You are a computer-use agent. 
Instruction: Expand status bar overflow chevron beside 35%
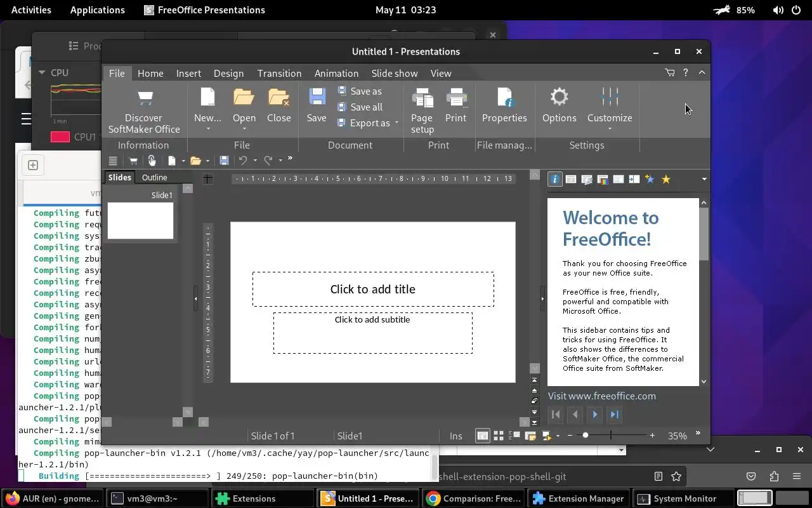click(x=698, y=434)
